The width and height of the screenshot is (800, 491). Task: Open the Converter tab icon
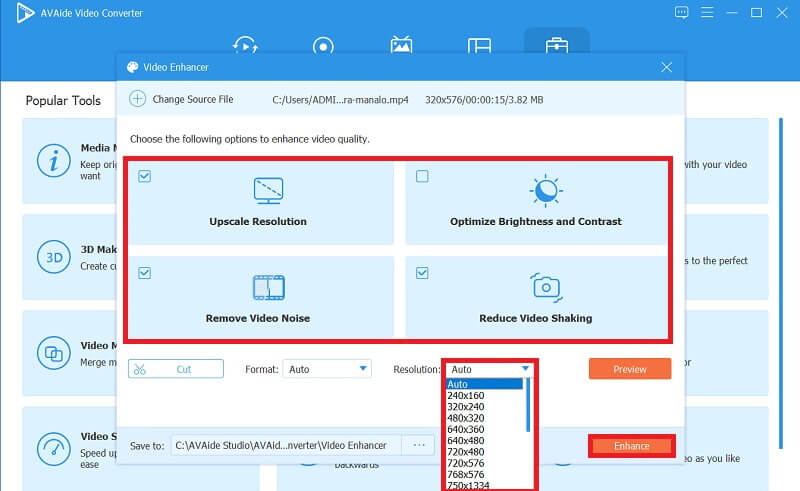(x=245, y=45)
